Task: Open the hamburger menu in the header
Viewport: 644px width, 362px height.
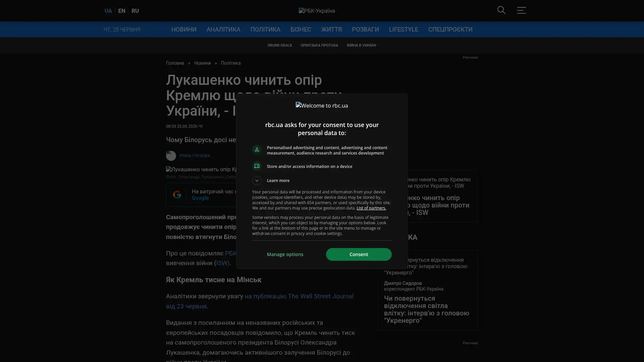Action: point(521,10)
